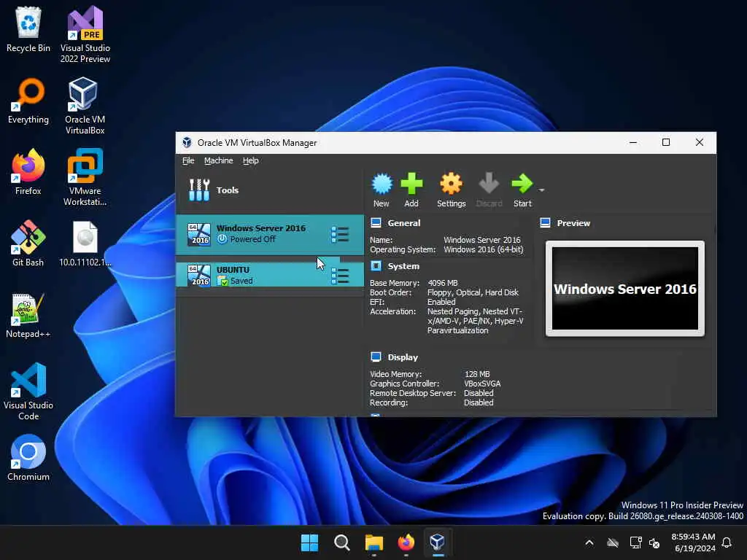Click the muted volume tray icon

pyautogui.click(x=654, y=542)
